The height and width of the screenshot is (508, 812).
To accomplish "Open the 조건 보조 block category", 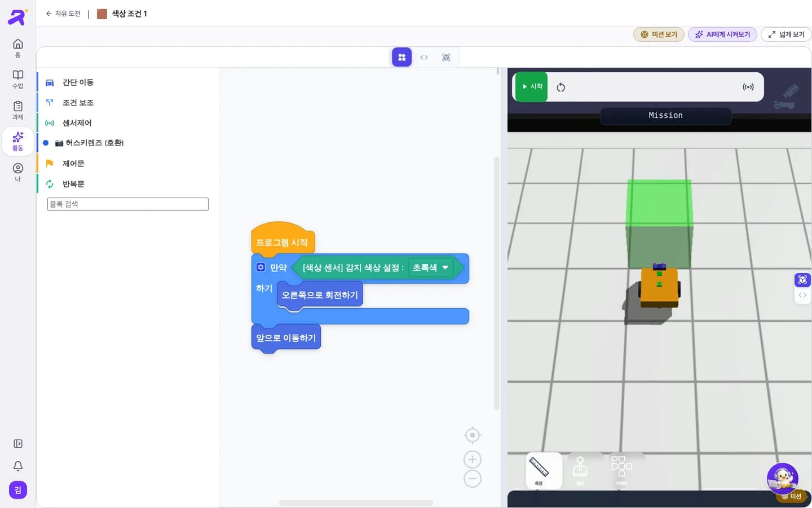I will coord(128,103).
